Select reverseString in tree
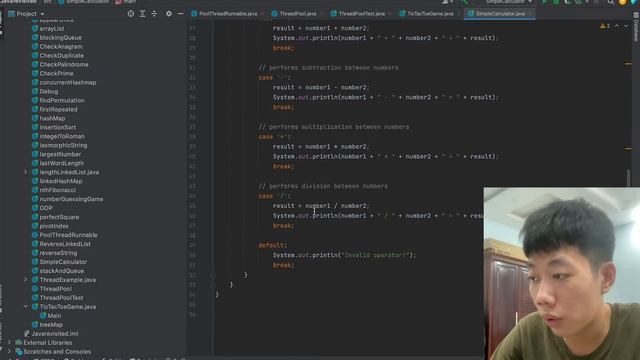Image resolution: width=640 pixels, height=360 pixels. pos(58,253)
